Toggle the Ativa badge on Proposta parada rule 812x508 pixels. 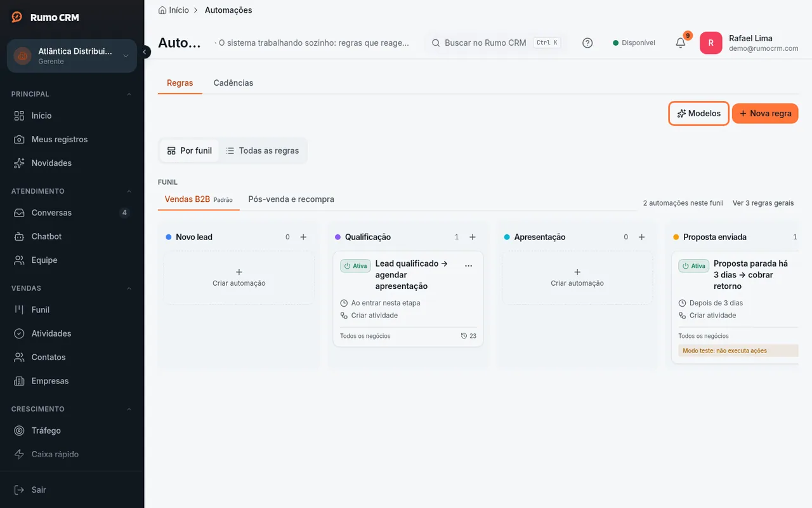pyautogui.click(x=694, y=265)
